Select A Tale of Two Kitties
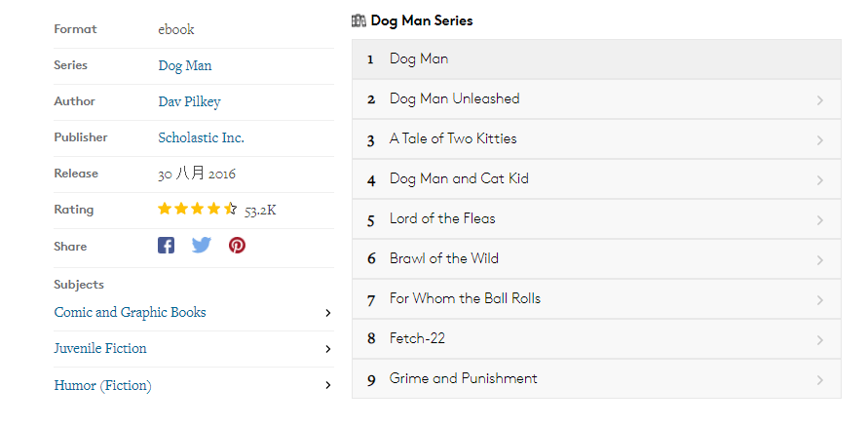 coord(453,139)
